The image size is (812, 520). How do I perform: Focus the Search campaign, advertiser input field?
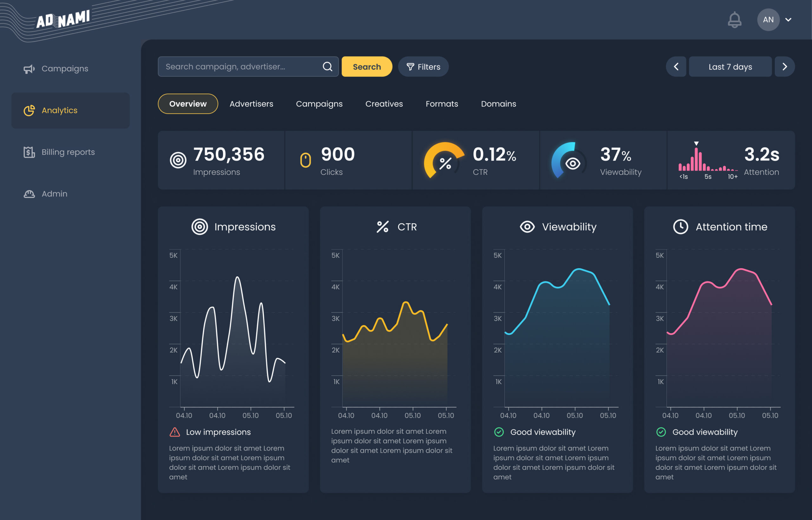(248, 67)
